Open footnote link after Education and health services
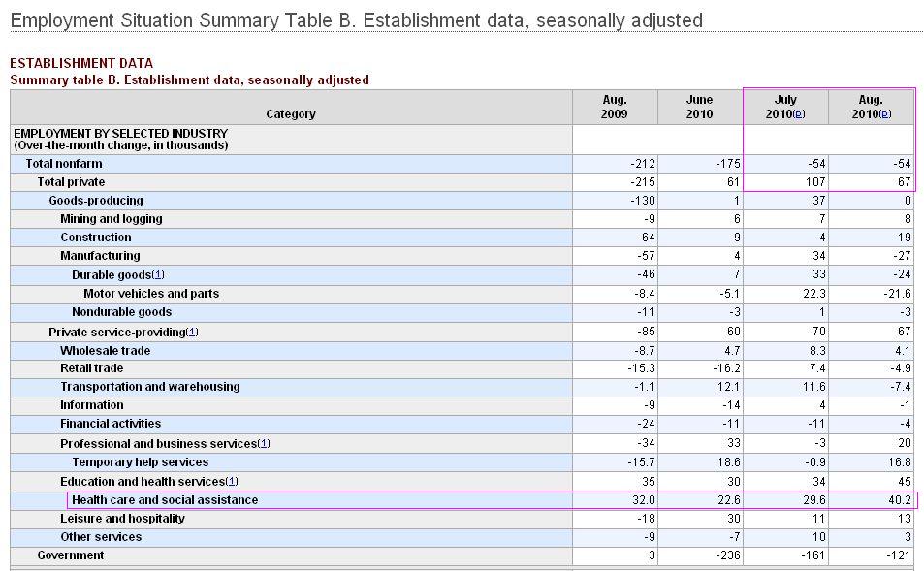This screenshot has height=571, width=924. (232, 482)
